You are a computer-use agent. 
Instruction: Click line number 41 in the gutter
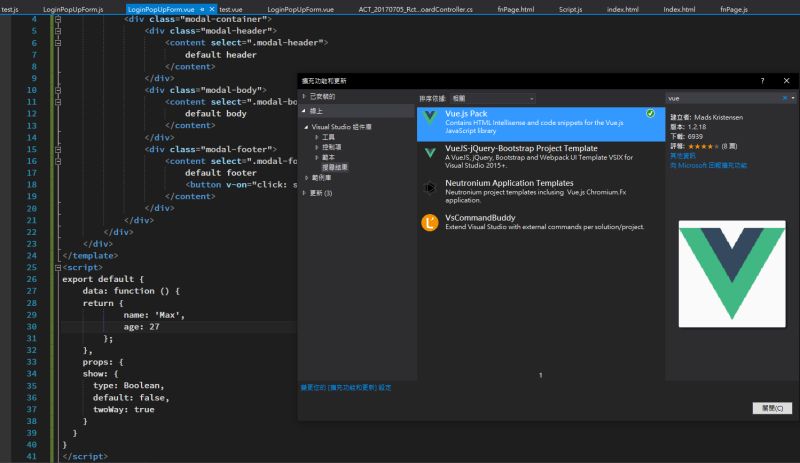coord(32,456)
